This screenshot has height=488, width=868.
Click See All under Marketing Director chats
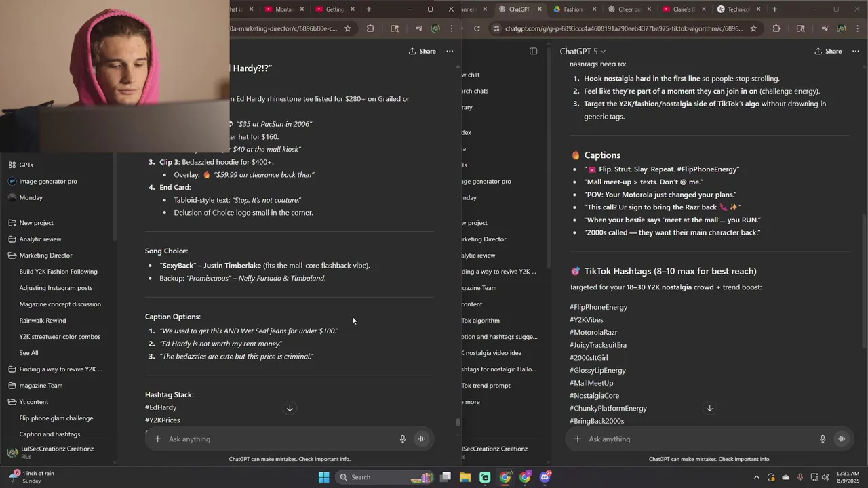pyautogui.click(x=28, y=353)
